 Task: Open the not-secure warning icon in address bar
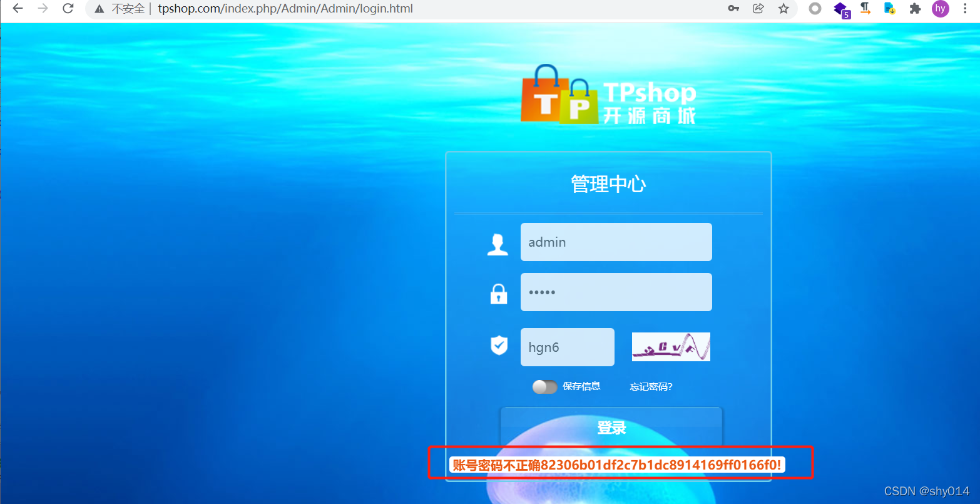click(x=99, y=9)
